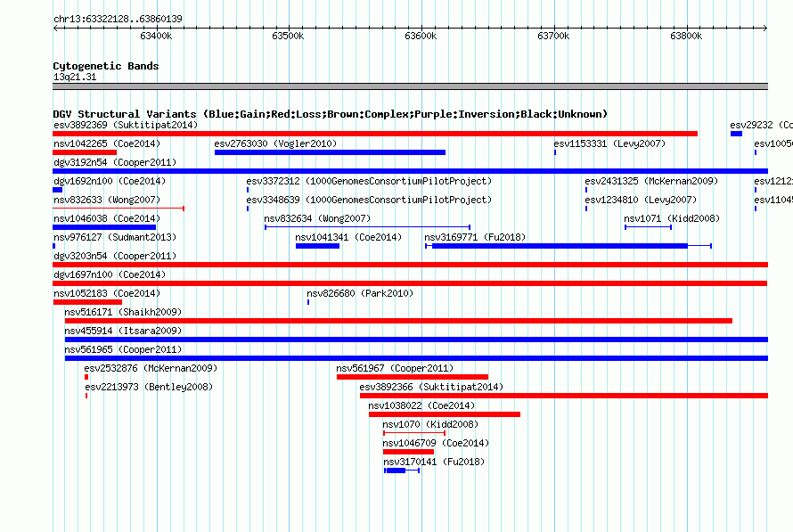Screen dimensions: 793x532
Task: Click the 63800k ruler position label
Action: [x=686, y=36]
